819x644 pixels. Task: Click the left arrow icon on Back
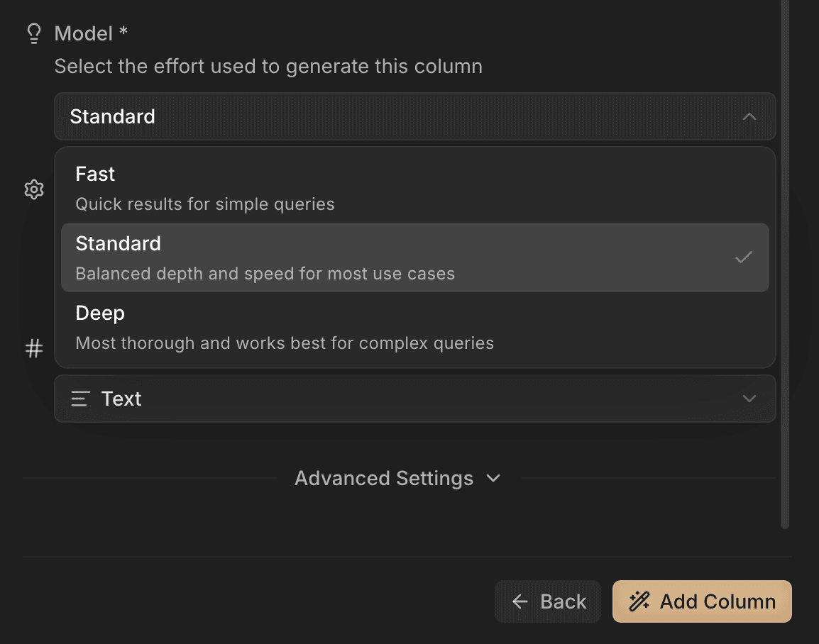520,601
